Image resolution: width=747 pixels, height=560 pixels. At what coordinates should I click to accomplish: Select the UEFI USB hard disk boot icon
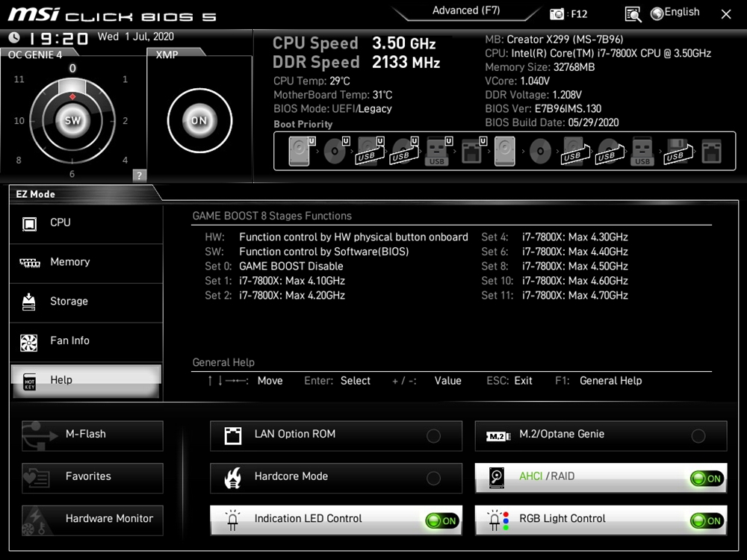click(371, 152)
